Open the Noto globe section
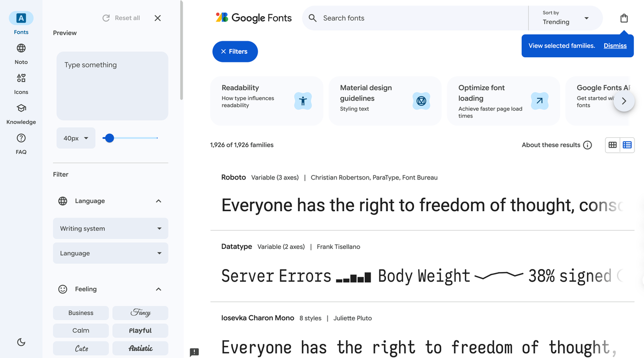644x358 pixels. point(21,49)
